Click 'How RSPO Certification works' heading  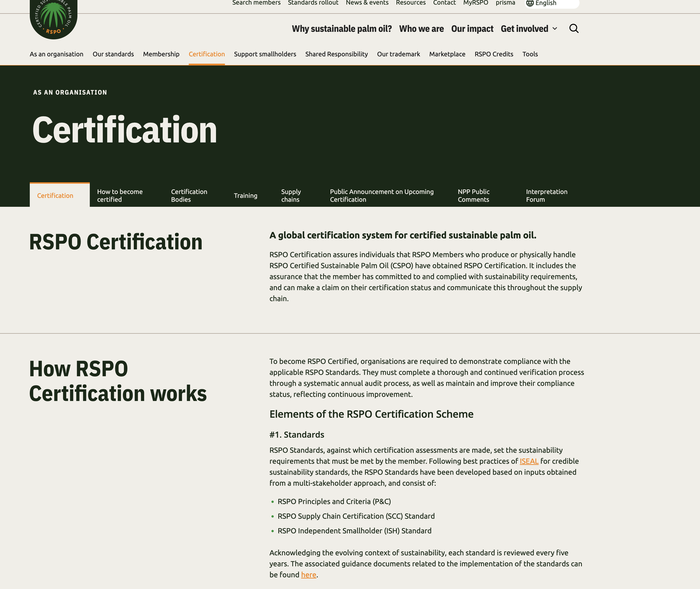[x=118, y=381]
